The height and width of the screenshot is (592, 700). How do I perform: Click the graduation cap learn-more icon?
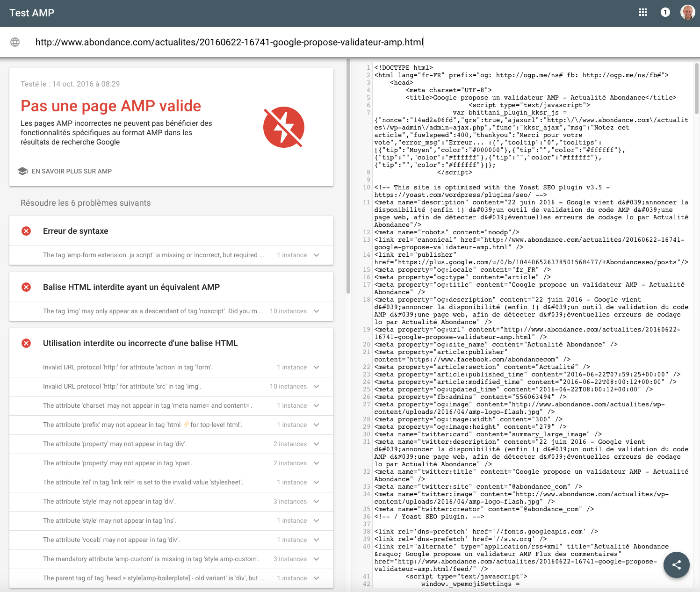(22, 171)
